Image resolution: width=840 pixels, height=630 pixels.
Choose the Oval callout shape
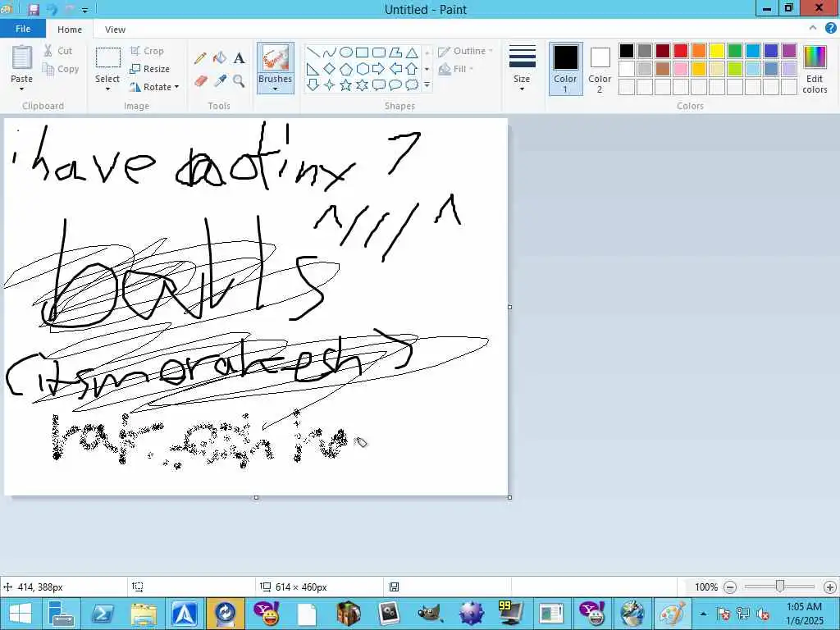click(395, 84)
